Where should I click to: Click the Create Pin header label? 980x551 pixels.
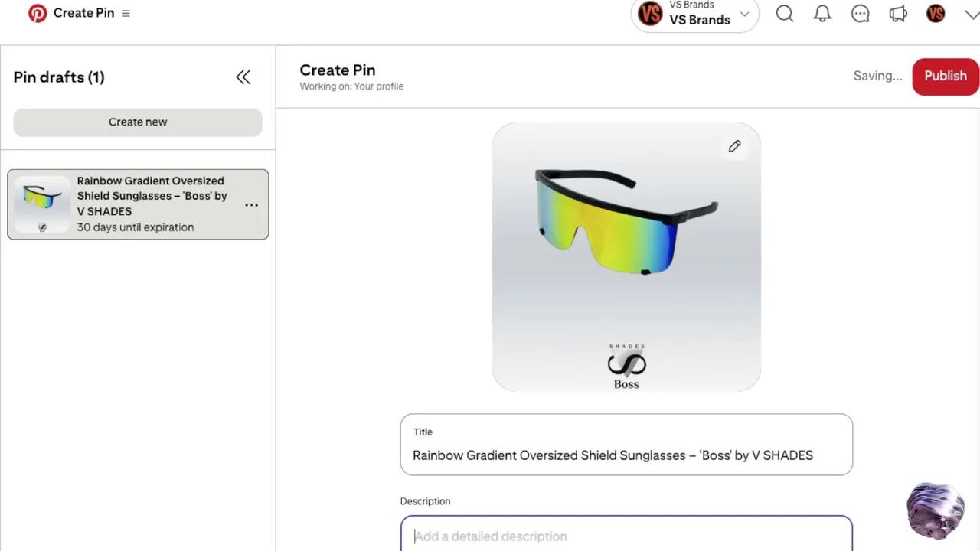point(83,13)
